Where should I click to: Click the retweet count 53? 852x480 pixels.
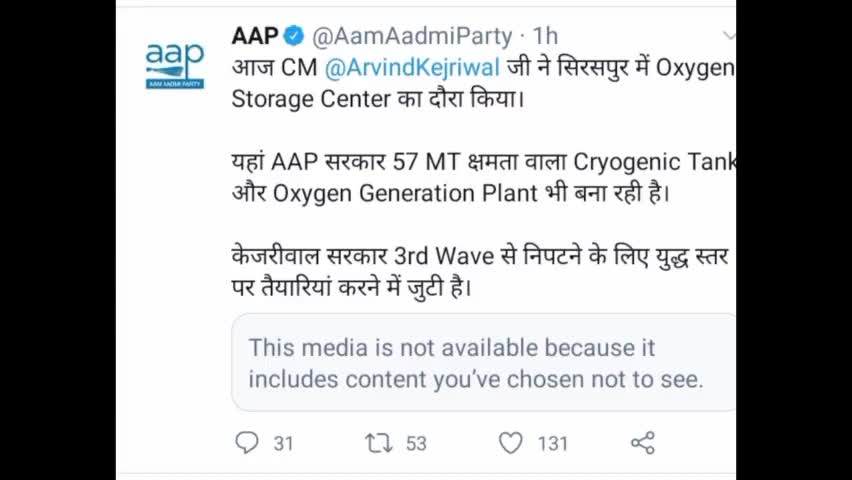pos(416,443)
